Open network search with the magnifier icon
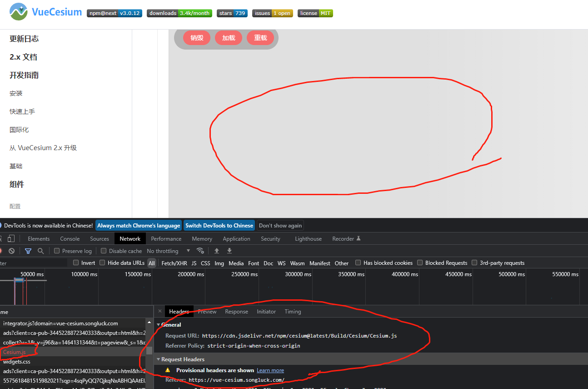 41,251
